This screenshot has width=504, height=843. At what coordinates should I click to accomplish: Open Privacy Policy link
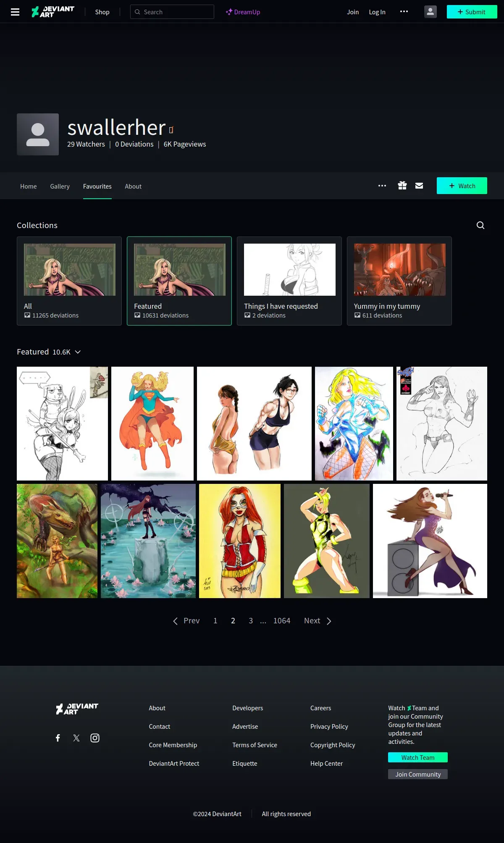click(329, 727)
